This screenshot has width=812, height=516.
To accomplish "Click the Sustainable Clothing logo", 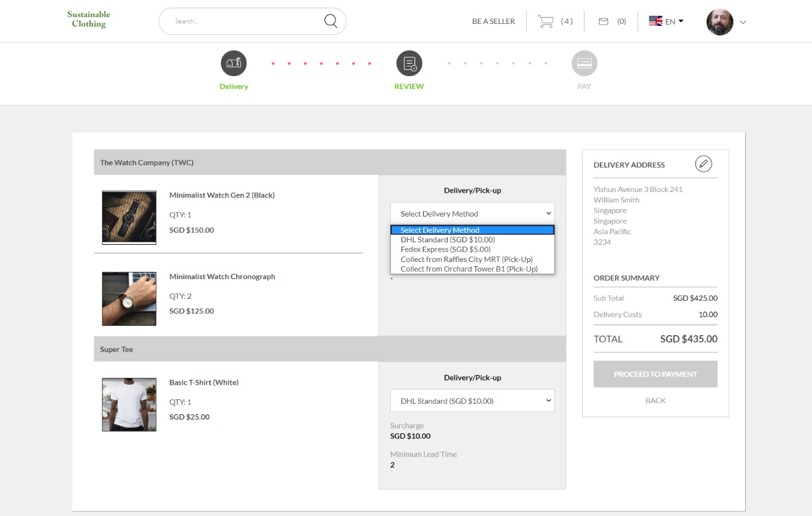I will point(88,19).
